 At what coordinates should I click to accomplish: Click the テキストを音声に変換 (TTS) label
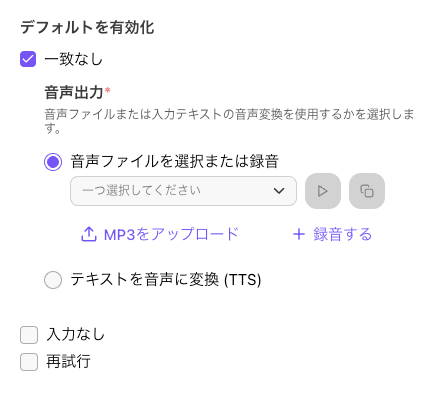(x=166, y=280)
